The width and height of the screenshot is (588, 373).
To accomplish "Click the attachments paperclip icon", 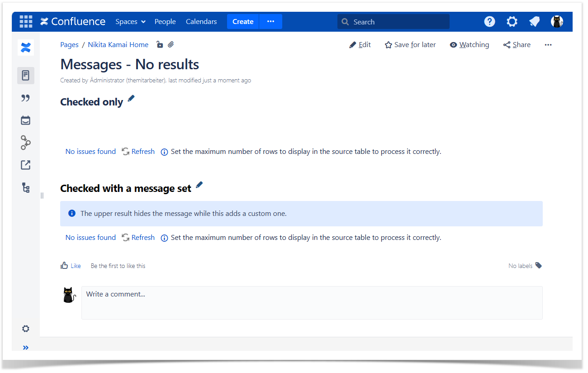I will tap(171, 44).
